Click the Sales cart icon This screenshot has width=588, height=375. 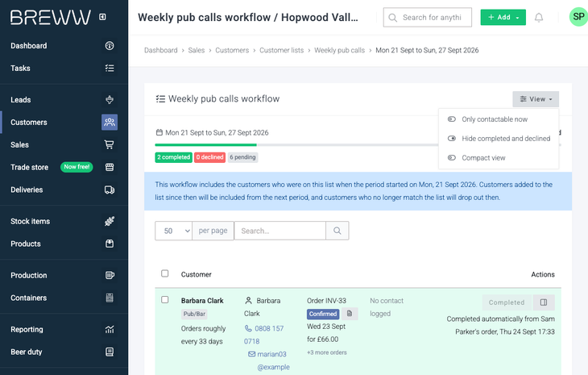(x=110, y=145)
